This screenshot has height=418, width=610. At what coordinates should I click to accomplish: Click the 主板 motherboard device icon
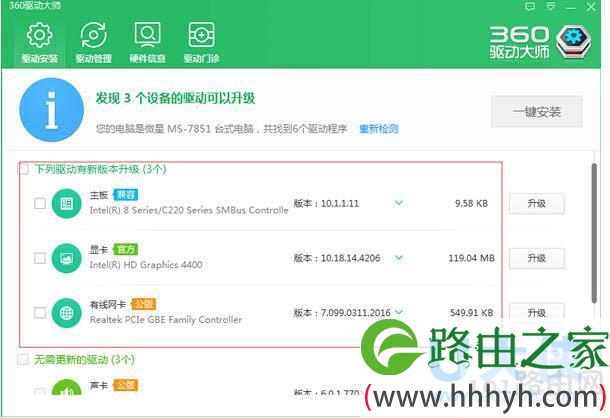[66, 204]
